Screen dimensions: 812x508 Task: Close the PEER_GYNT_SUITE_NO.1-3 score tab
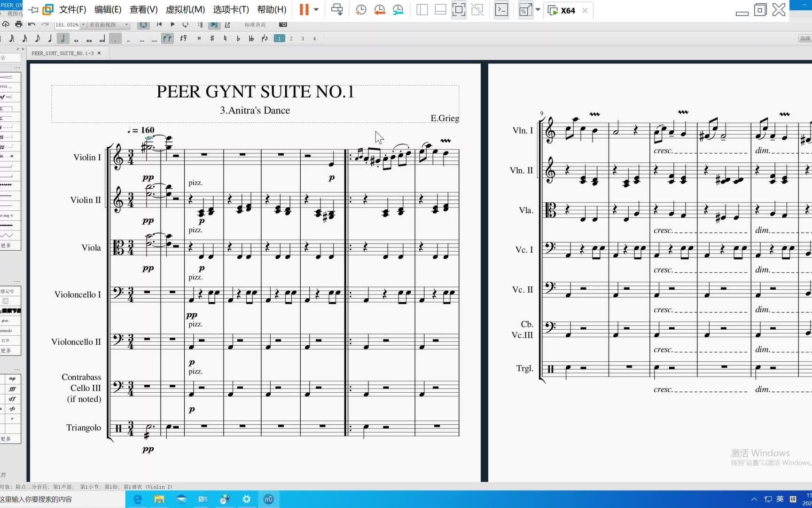tap(99, 53)
